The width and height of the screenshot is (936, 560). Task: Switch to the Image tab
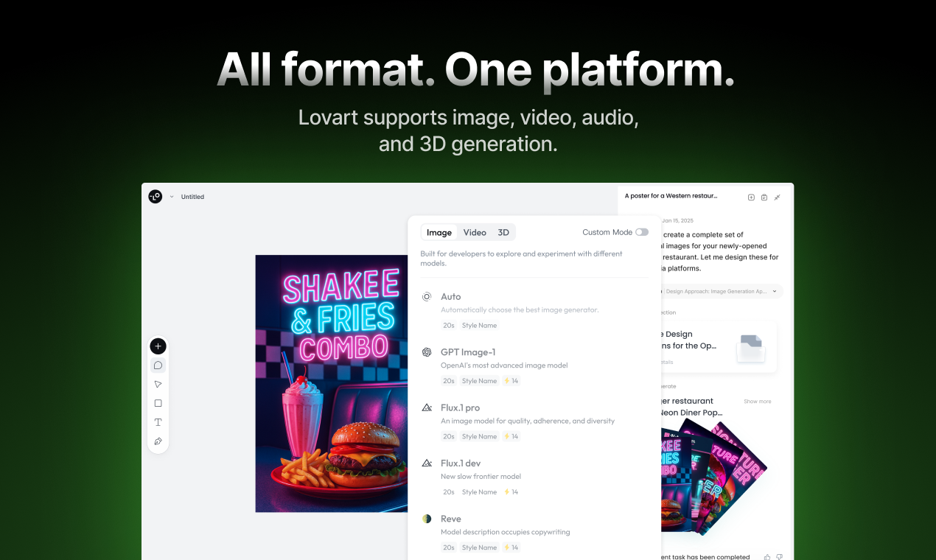[439, 232]
